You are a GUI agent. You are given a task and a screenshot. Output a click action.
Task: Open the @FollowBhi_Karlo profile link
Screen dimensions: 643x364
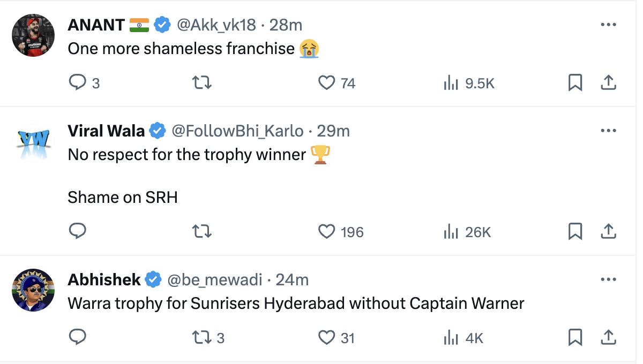[x=237, y=131]
